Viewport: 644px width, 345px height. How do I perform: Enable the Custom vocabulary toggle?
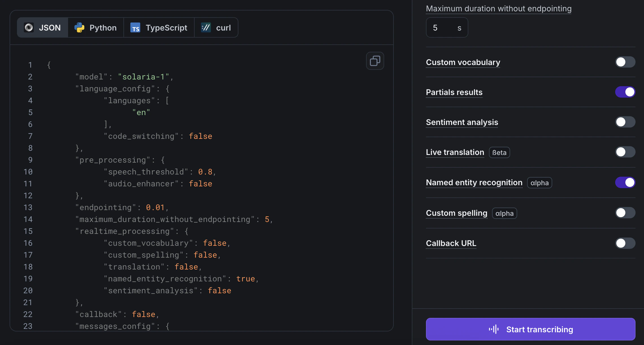tap(625, 62)
